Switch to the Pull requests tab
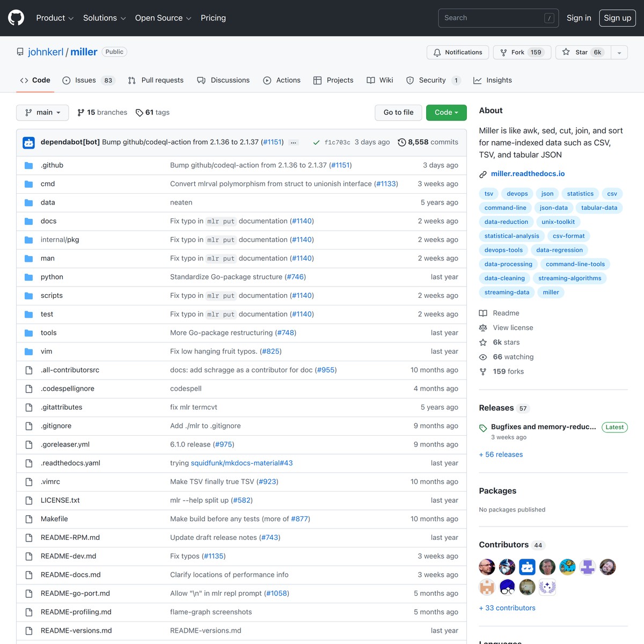Image resolution: width=644 pixels, height=644 pixels. tap(156, 80)
